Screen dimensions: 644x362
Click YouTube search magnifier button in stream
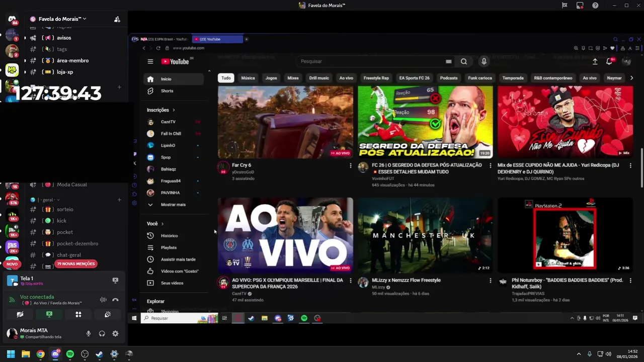tap(464, 61)
